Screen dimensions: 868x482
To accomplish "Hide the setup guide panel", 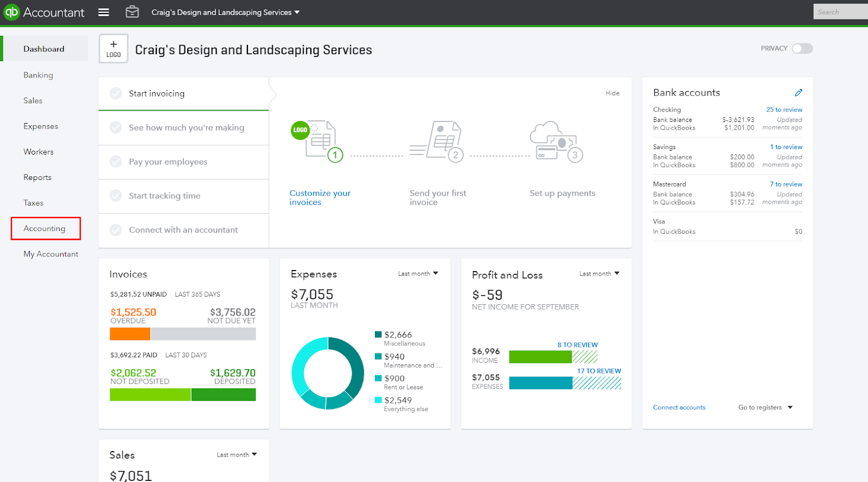I will point(612,93).
